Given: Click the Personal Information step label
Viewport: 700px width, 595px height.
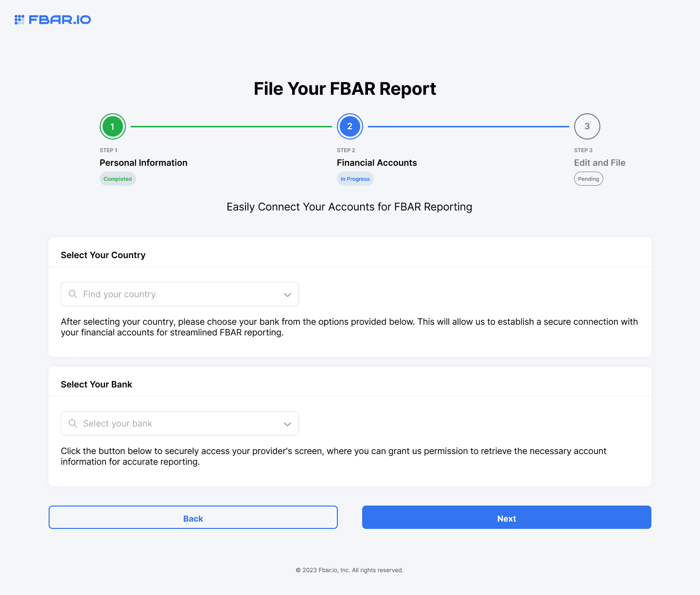Looking at the screenshot, I should click(143, 162).
